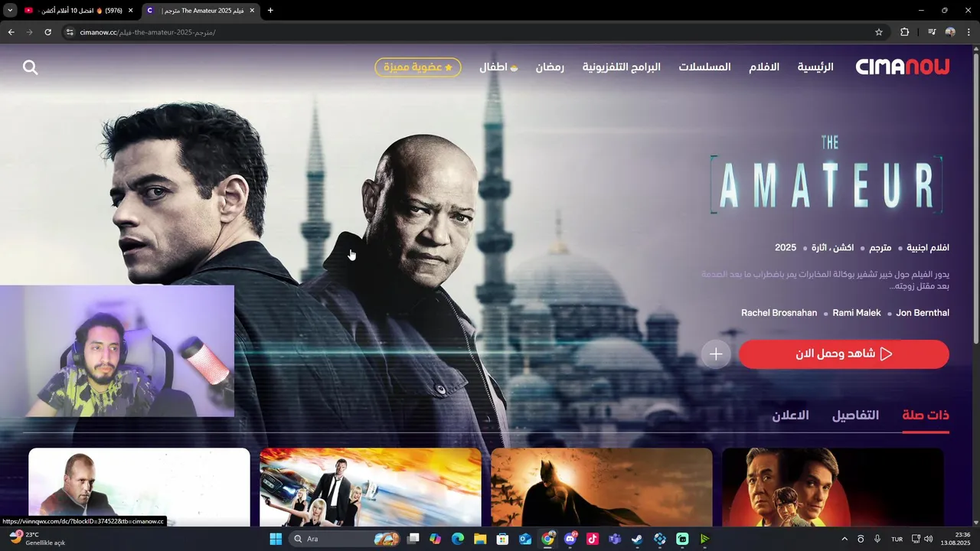Click عضوية مميزة premium membership button

tap(418, 67)
